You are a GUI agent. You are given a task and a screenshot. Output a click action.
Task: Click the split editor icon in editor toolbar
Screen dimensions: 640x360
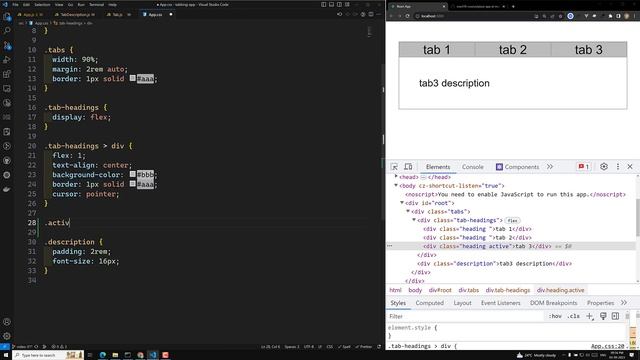pos(371,14)
